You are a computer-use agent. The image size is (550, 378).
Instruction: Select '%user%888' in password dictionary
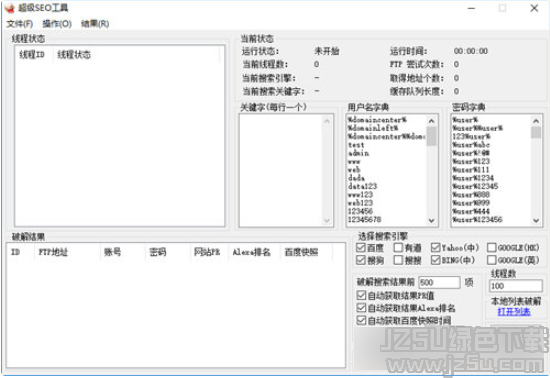point(471,195)
